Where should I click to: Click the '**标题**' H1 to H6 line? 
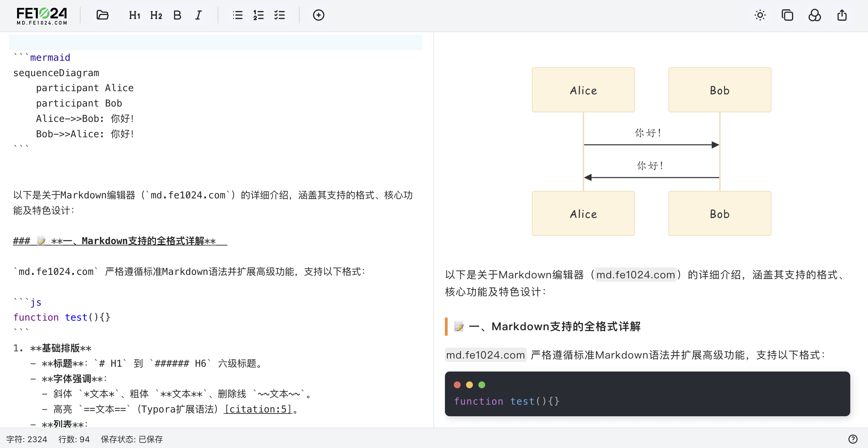147,363
